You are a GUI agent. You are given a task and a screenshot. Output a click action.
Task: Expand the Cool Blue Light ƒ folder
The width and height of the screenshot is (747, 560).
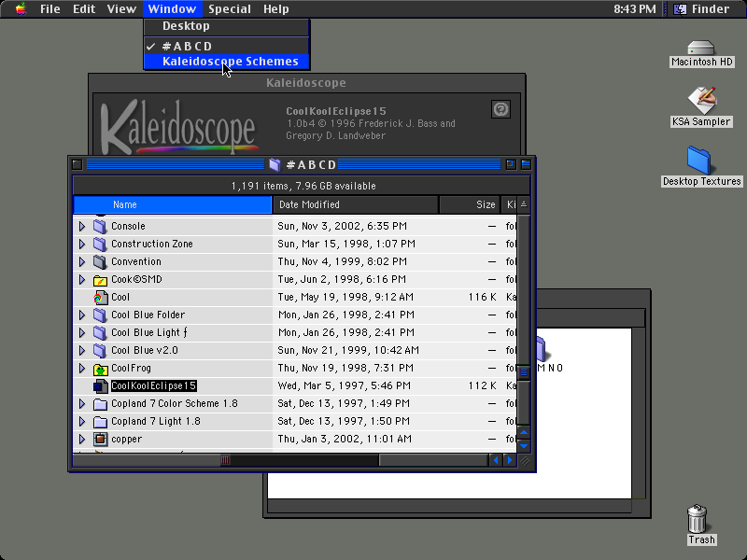coord(82,332)
